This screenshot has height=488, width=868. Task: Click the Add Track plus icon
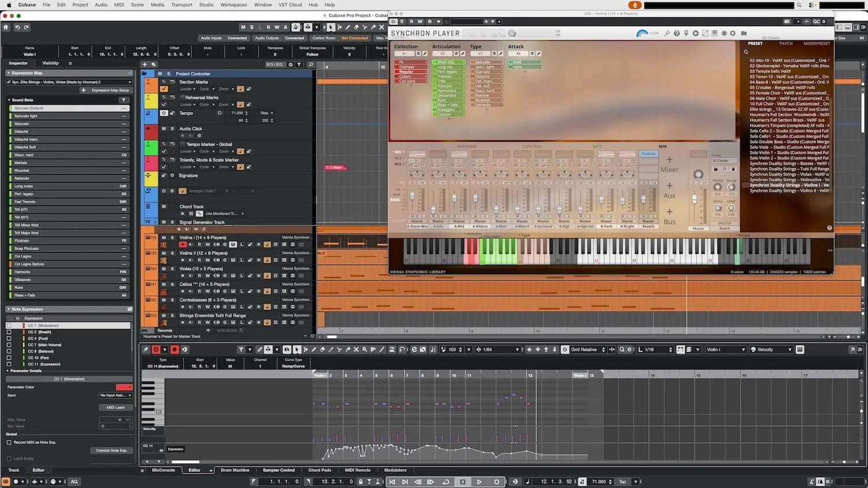coord(145,64)
